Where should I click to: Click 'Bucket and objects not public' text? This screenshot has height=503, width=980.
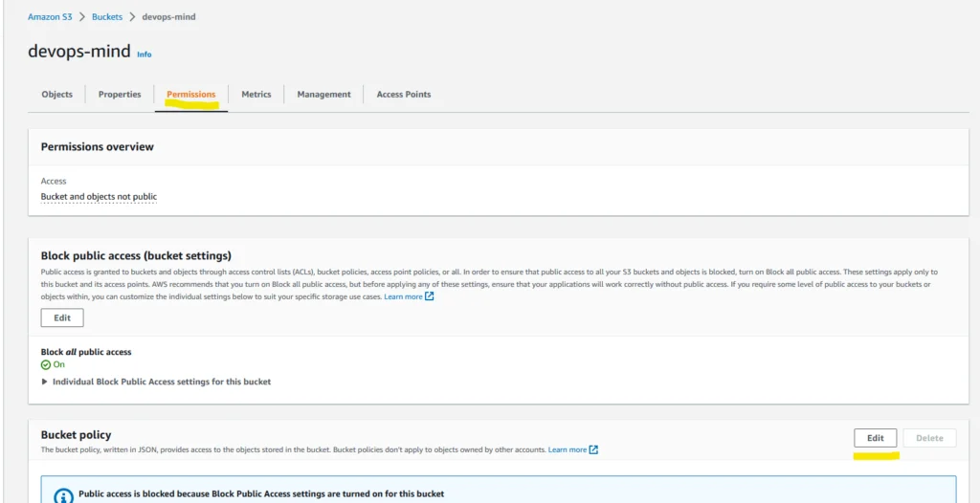point(99,197)
